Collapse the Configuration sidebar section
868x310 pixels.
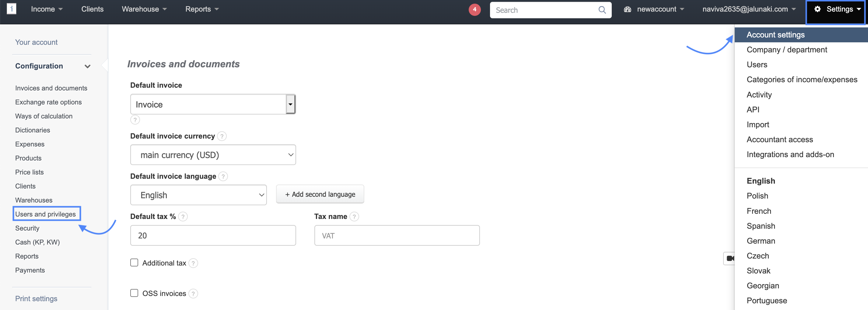87,66
